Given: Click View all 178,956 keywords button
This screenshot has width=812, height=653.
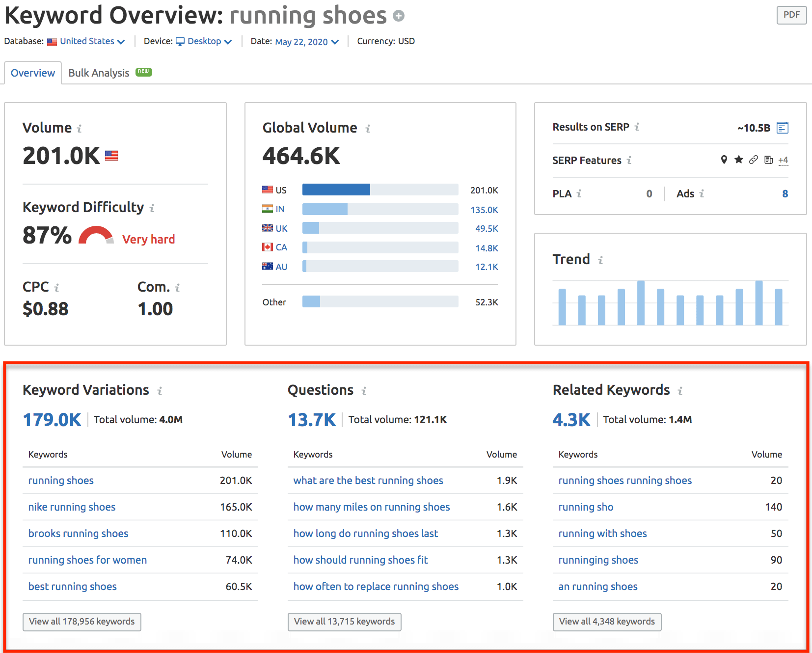Looking at the screenshot, I should (81, 622).
